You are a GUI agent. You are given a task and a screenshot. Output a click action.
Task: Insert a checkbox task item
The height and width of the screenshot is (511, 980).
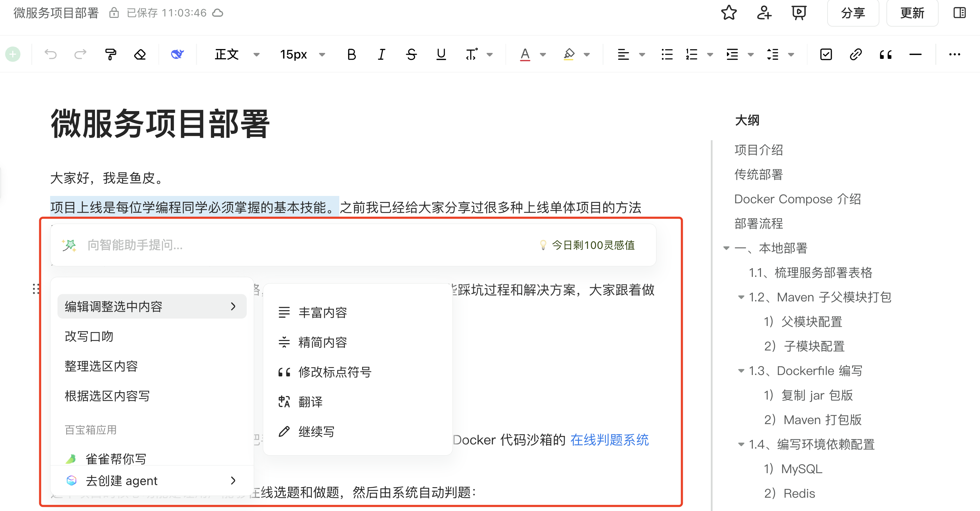(x=826, y=55)
